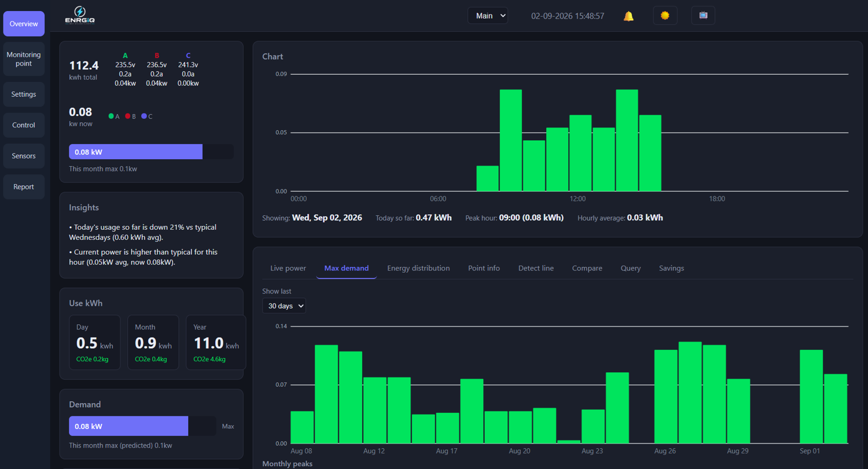868x469 pixels.
Task: View the Savings tab
Action: 671,268
